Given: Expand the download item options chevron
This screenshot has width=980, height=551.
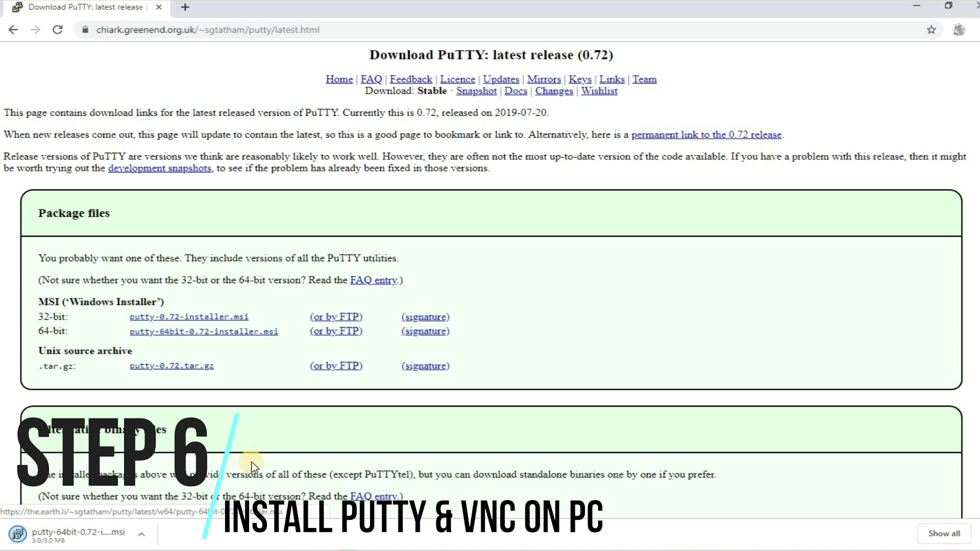Looking at the screenshot, I should tap(141, 535).
